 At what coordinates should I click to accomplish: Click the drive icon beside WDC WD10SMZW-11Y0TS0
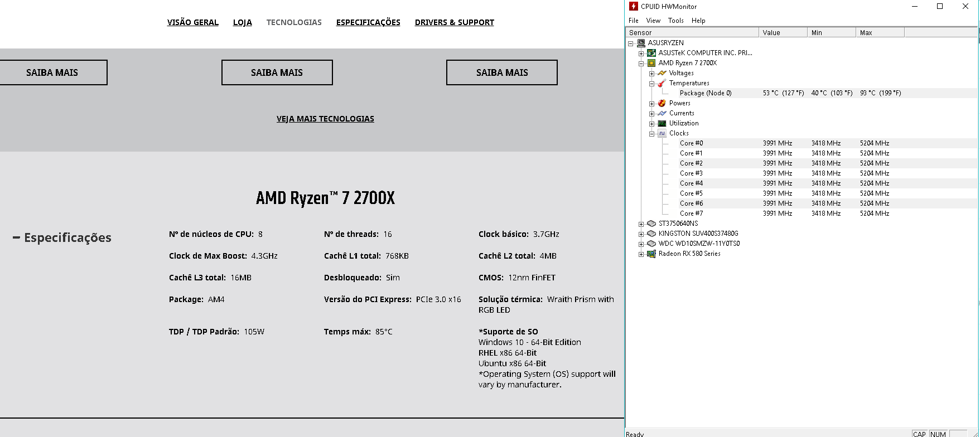click(651, 244)
